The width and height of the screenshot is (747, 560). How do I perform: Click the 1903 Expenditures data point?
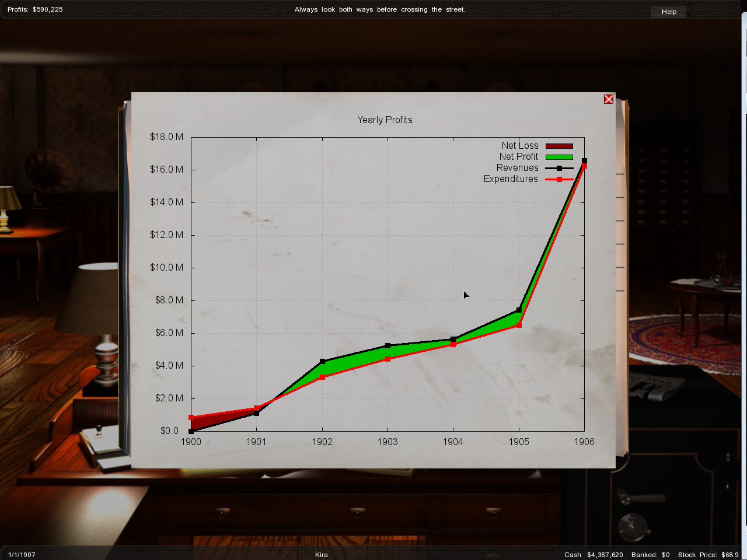pyautogui.click(x=388, y=359)
